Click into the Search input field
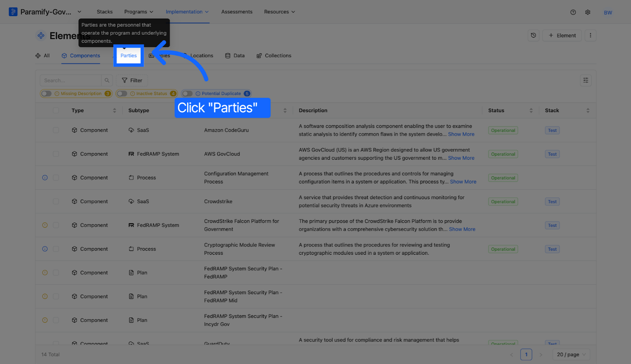This screenshot has width=631, height=364. point(71,80)
